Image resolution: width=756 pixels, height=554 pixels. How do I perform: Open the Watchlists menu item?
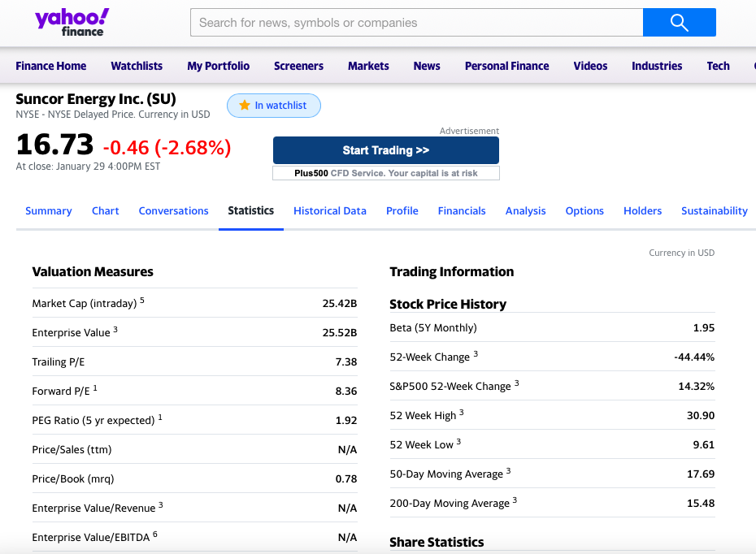pos(137,66)
